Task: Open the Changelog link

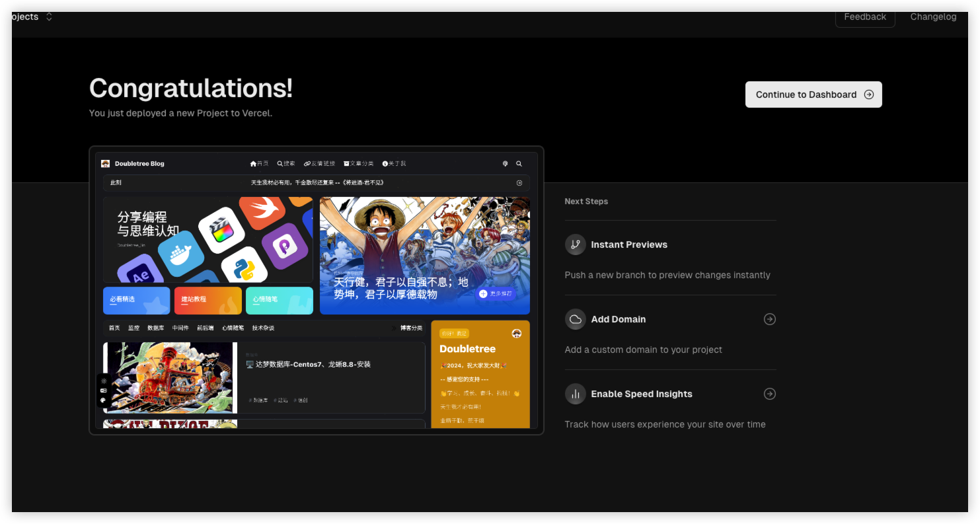Action: (933, 17)
